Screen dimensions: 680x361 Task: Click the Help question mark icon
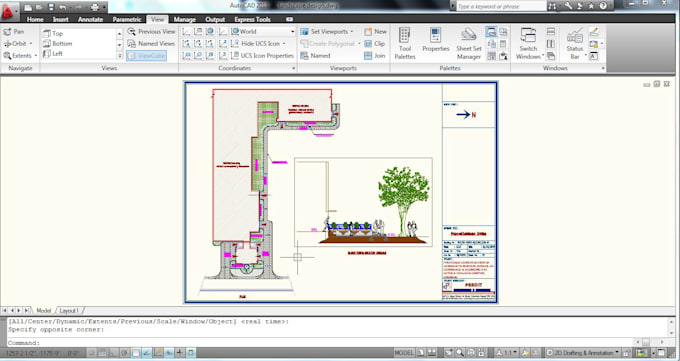(603, 6)
